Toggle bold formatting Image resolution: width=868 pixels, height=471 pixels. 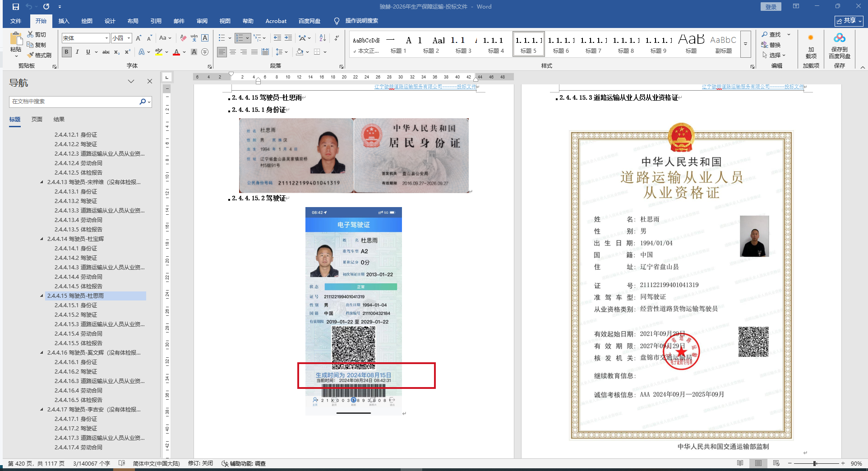66,52
